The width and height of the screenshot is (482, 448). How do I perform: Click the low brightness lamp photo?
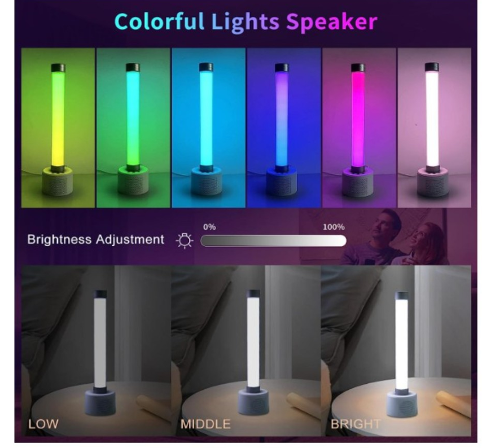pyautogui.click(x=96, y=350)
